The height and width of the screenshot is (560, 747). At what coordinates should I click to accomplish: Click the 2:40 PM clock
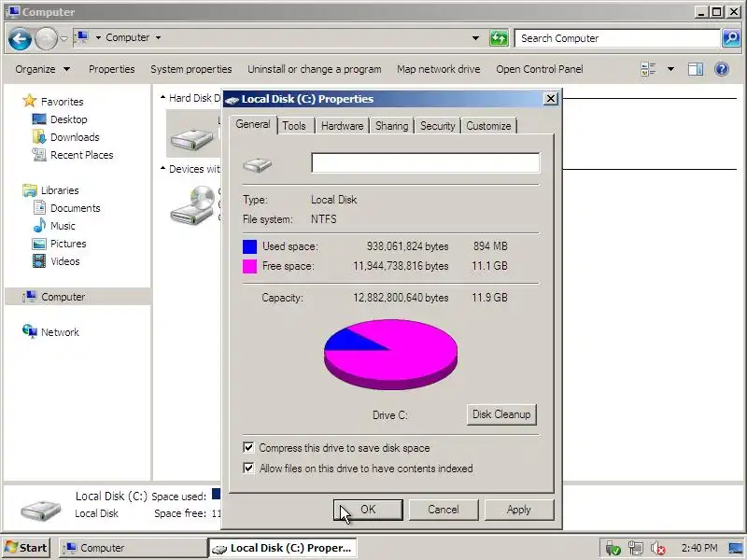pyautogui.click(x=698, y=548)
